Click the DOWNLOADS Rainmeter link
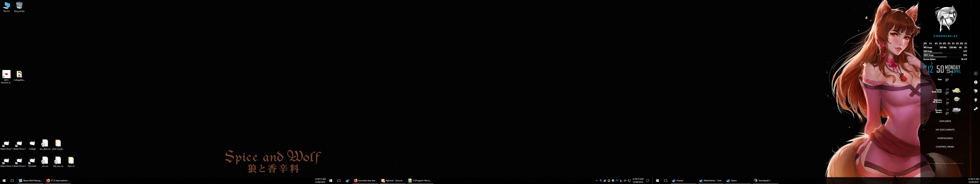The width and height of the screenshot is (980, 184). click(x=945, y=138)
